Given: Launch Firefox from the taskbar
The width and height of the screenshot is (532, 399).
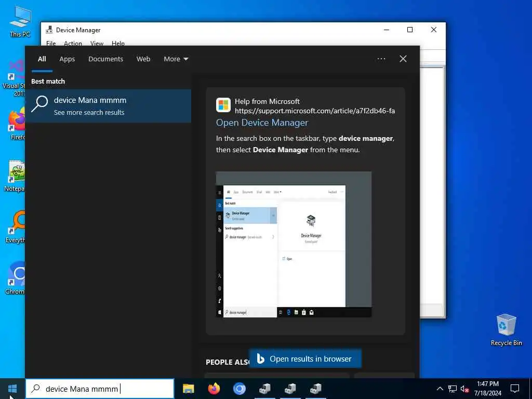Looking at the screenshot, I should click(x=214, y=389).
